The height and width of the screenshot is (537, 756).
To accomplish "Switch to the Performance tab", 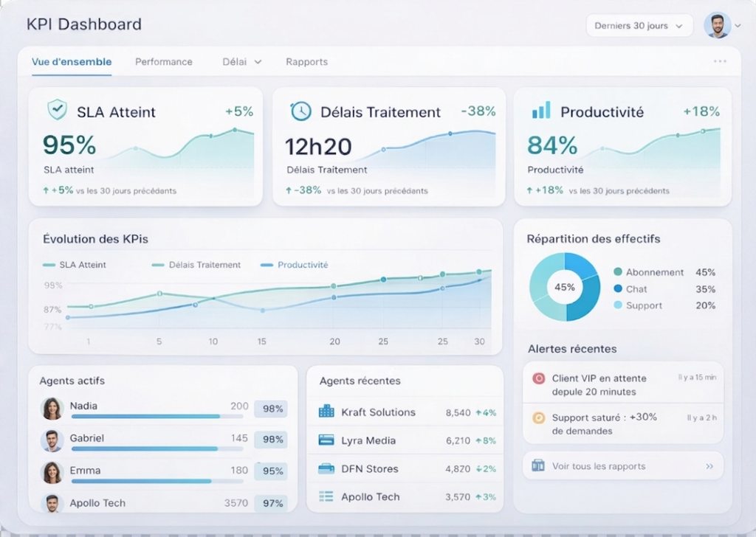I will pyautogui.click(x=163, y=62).
